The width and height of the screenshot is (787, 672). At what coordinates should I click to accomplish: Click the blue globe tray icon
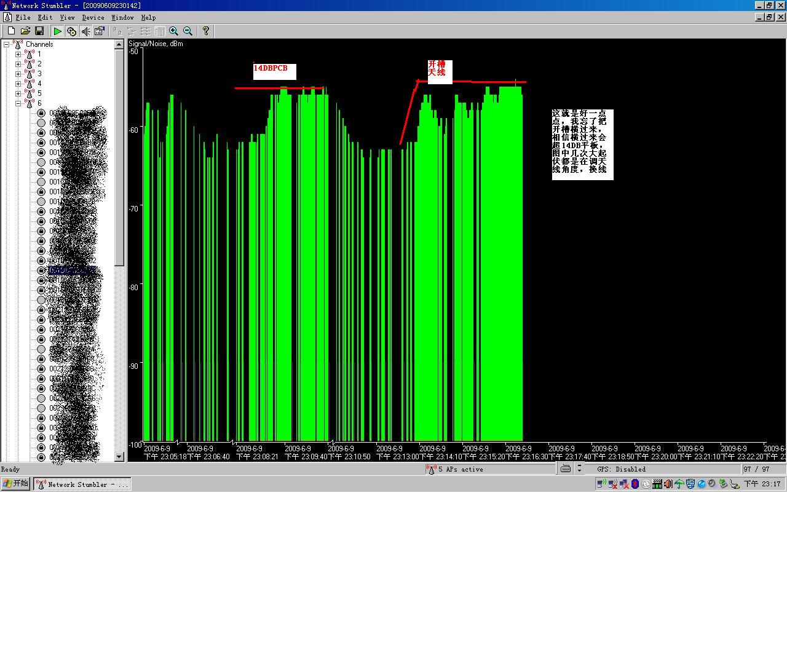(702, 484)
